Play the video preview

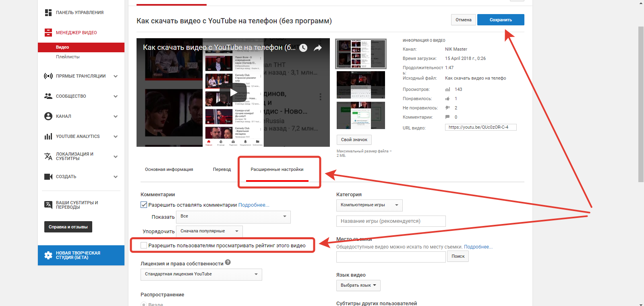pyautogui.click(x=233, y=92)
